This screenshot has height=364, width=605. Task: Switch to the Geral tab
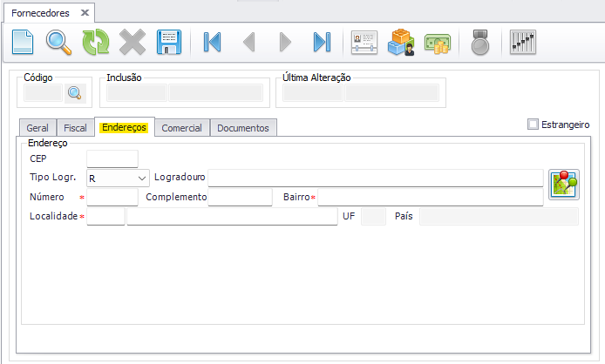pos(37,128)
